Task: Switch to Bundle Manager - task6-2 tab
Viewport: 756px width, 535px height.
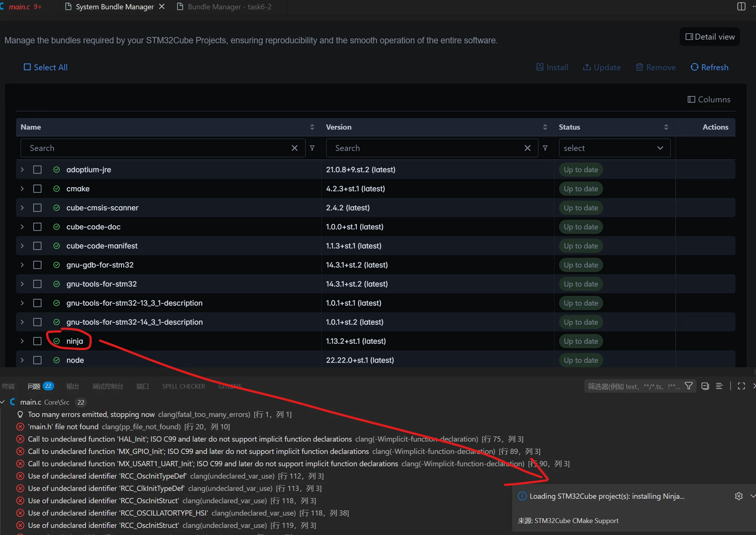Action: coord(229,7)
